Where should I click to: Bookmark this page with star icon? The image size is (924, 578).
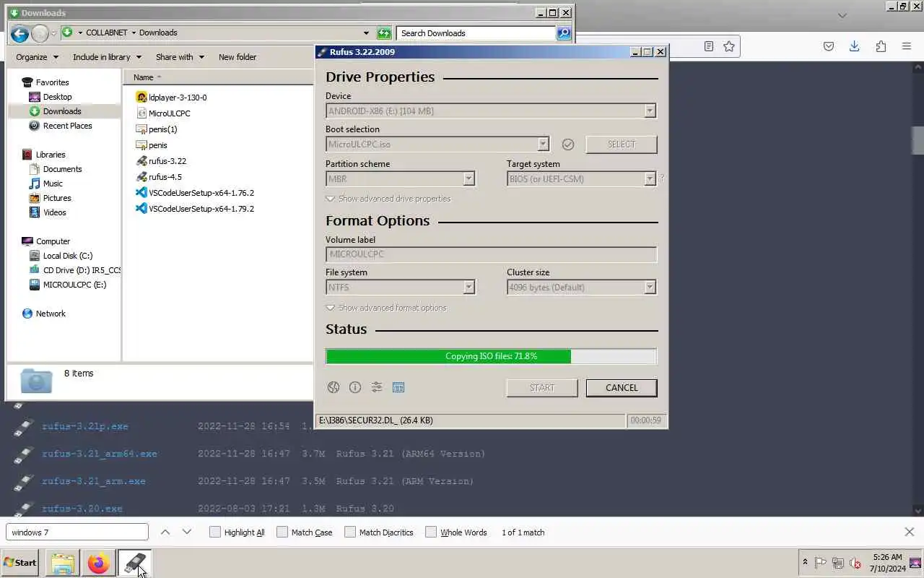point(729,46)
